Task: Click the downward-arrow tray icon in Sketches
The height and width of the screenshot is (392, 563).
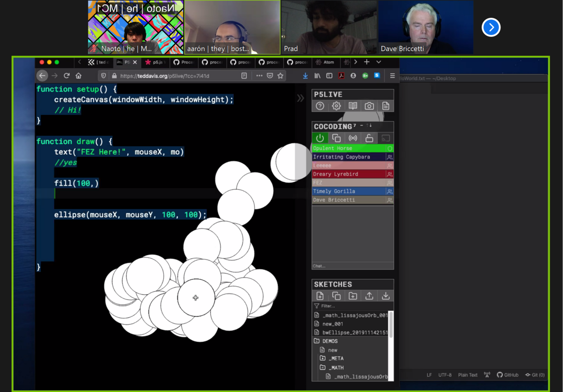Action: 386,296
